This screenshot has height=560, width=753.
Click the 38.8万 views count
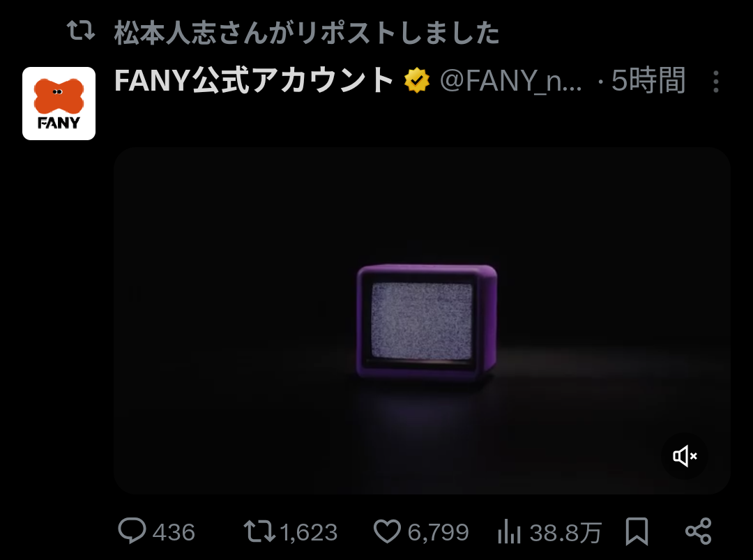coord(565,532)
